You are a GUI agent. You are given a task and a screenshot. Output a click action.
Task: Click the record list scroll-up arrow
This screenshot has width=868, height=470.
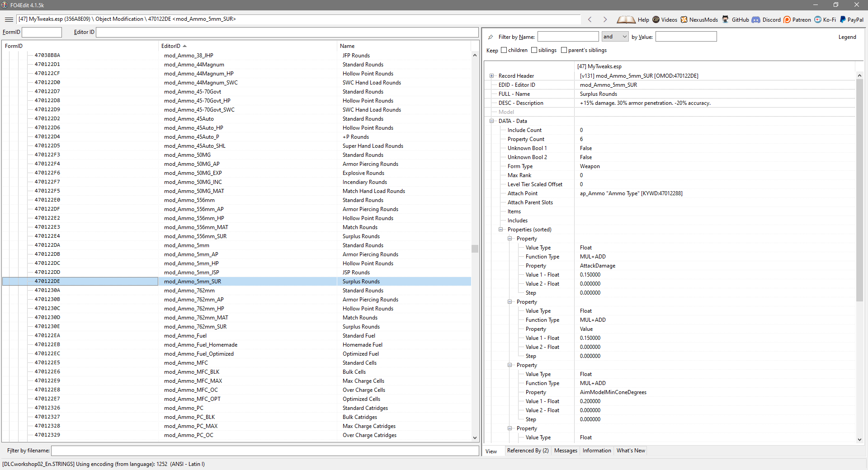coord(475,55)
